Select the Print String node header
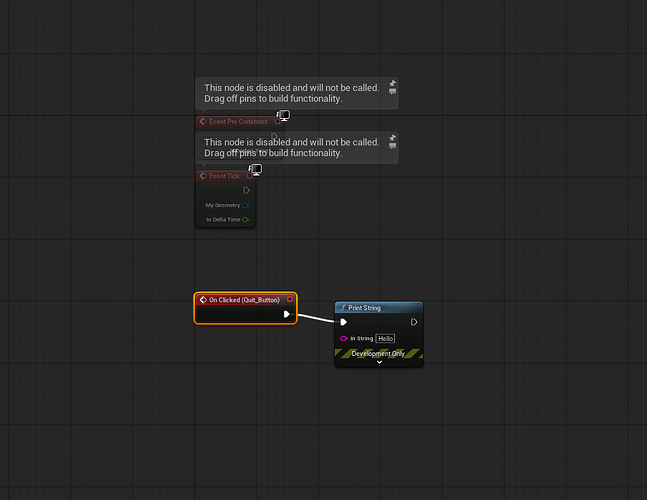The width and height of the screenshot is (647, 500). (379, 308)
